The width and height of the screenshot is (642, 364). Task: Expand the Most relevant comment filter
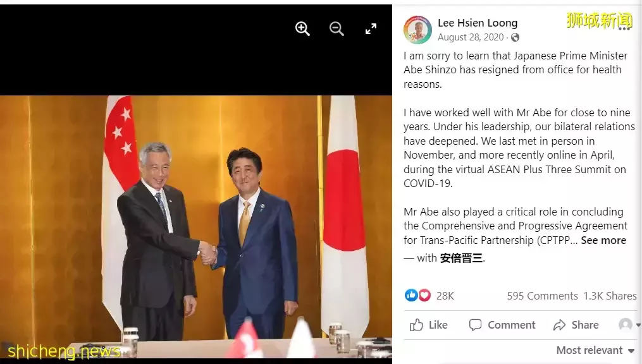click(595, 350)
